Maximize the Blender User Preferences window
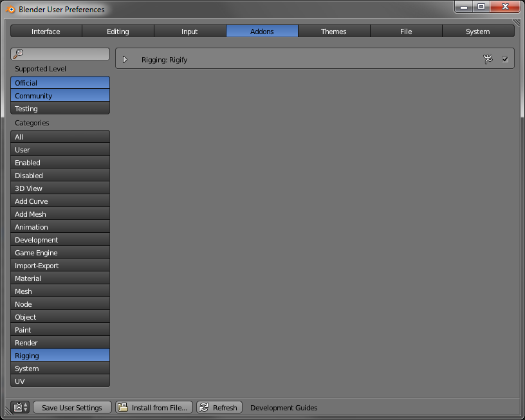Screen dimensions: 525x420 tap(481, 6)
